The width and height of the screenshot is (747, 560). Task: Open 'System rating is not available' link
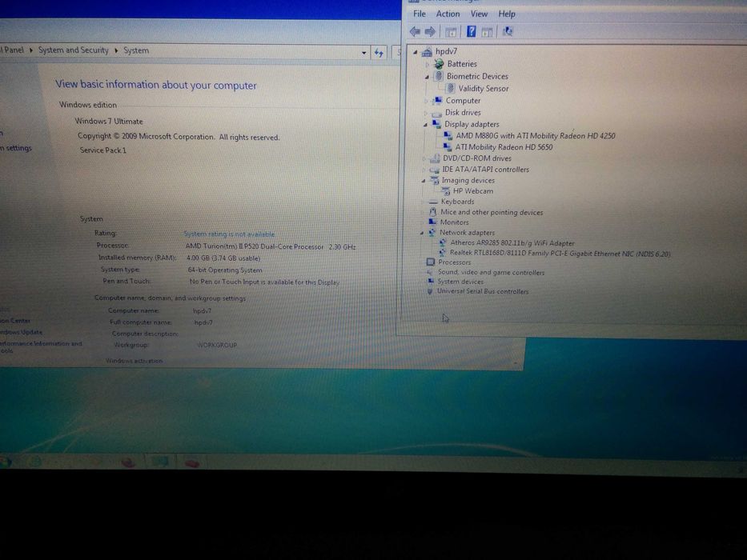tap(229, 234)
